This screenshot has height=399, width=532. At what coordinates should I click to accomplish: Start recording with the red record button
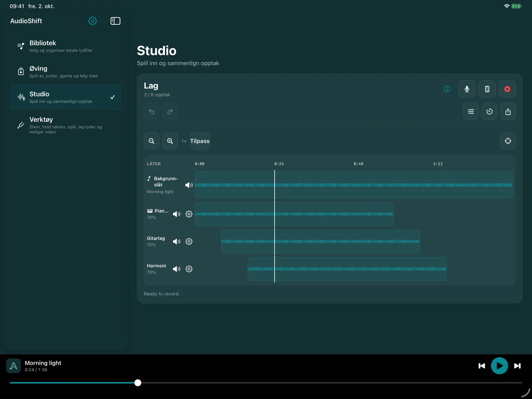(507, 89)
